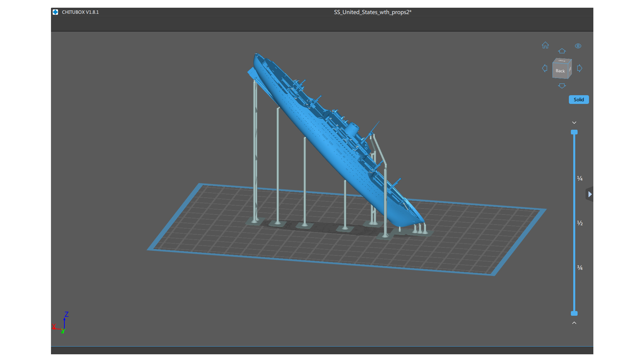Click the up arrow to rotate view upward
The width and height of the screenshot is (644, 362).
562,51
